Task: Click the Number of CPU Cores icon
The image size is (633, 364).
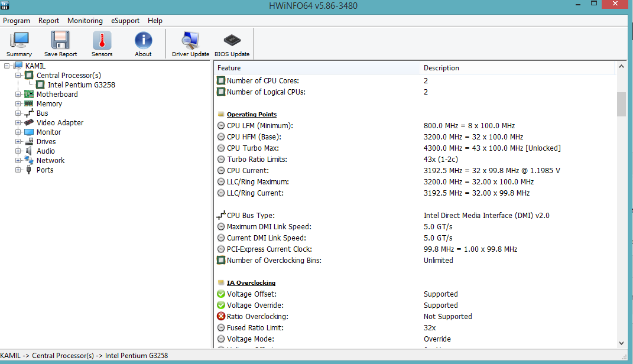Action: click(221, 80)
